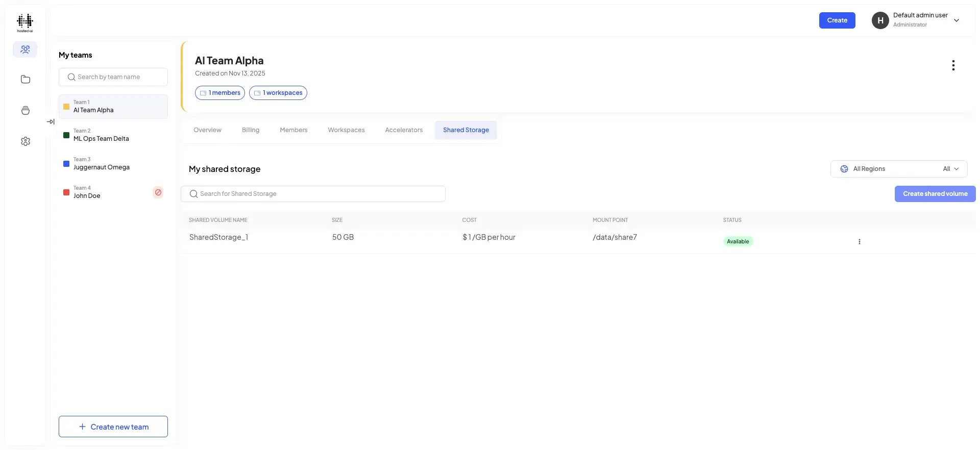This screenshot has width=980, height=450.
Task: Open the AI Team Alpha kebab menu
Action: (953, 65)
